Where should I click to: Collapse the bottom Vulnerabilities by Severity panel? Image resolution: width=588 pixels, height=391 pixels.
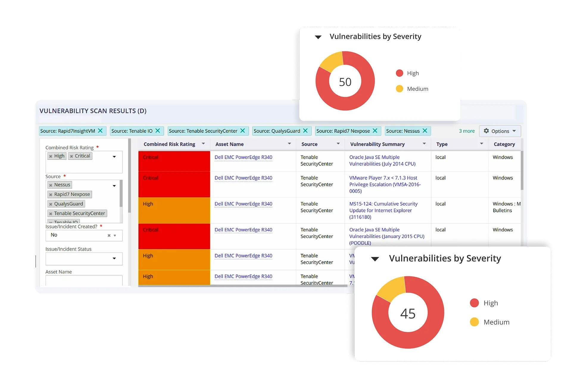375,259
